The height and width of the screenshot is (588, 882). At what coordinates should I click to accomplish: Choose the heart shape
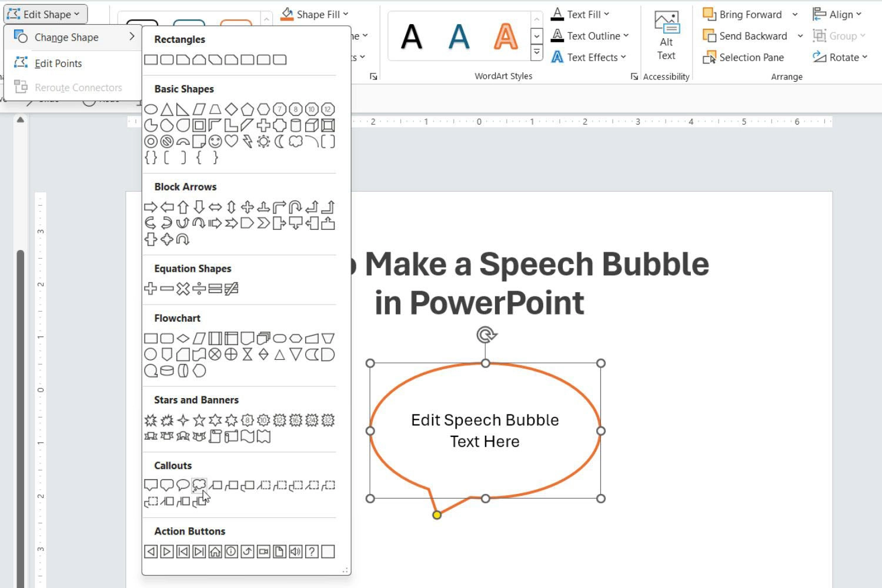click(231, 141)
